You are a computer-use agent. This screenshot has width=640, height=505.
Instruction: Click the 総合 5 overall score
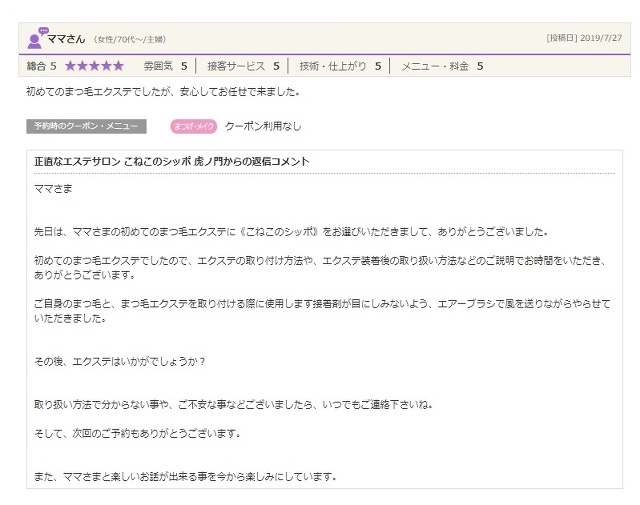pyautogui.click(x=41, y=66)
